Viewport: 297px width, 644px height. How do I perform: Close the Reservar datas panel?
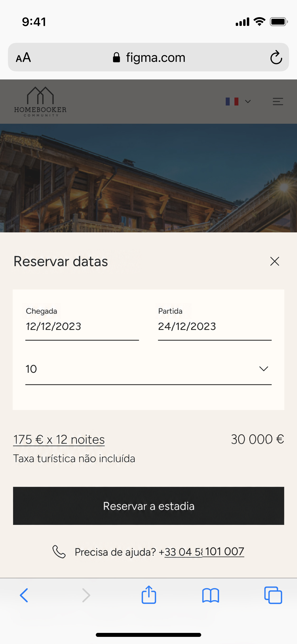(275, 261)
